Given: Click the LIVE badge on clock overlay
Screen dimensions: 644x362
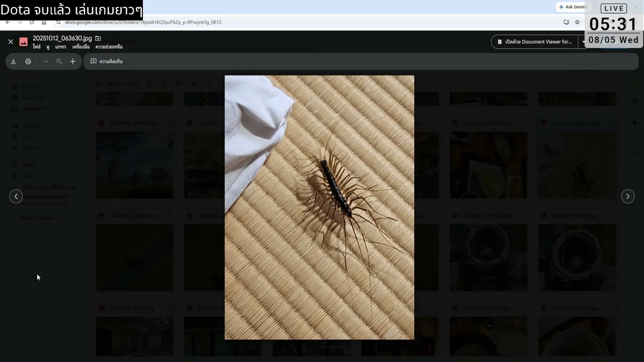Looking at the screenshot, I should click(614, 8).
